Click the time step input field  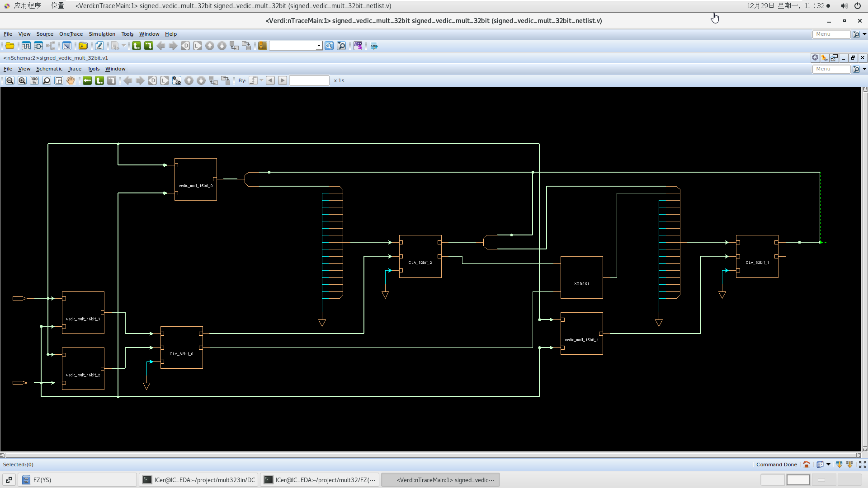tap(309, 80)
